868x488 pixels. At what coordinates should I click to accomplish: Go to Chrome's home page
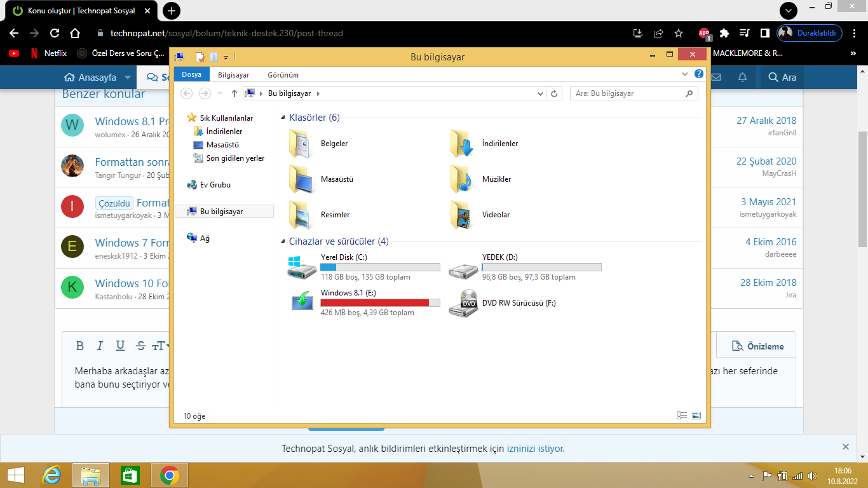pos(75,33)
